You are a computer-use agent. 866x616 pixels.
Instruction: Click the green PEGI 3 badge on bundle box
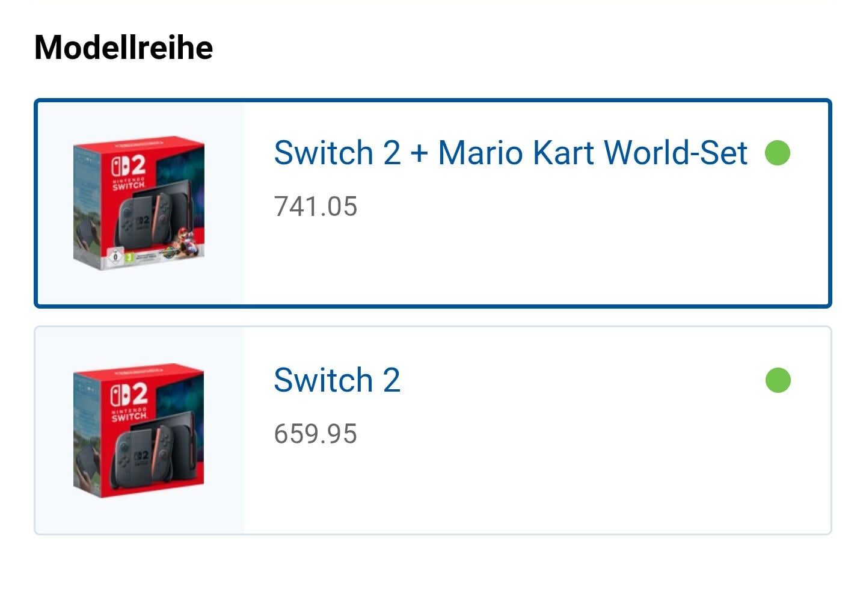coord(129,257)
